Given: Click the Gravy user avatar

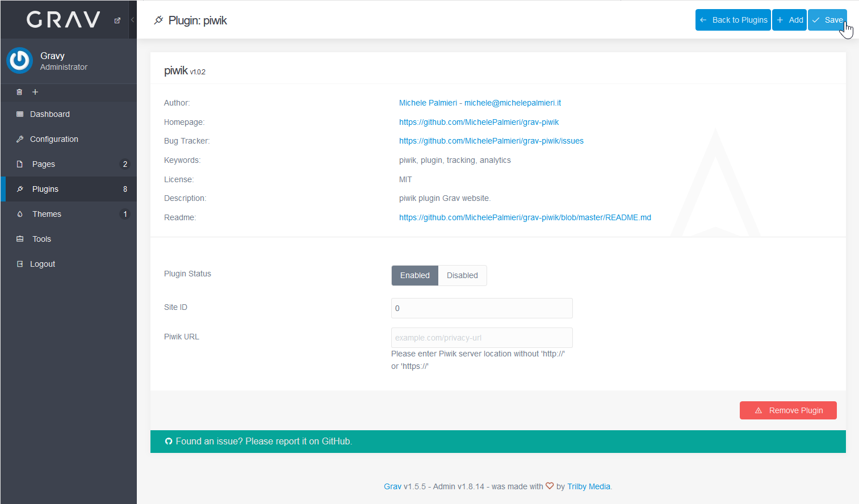Looking at the screenshot, I should click(20, 61).
